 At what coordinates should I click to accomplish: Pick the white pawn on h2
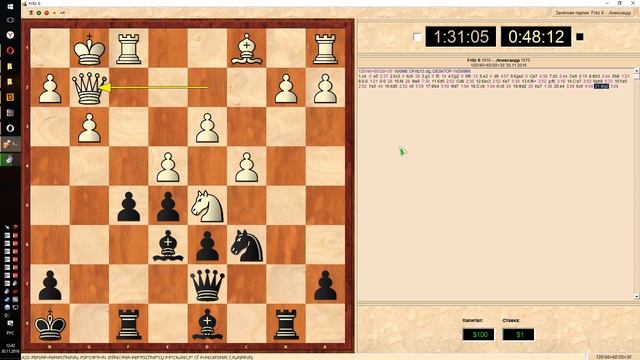point(50,88)
